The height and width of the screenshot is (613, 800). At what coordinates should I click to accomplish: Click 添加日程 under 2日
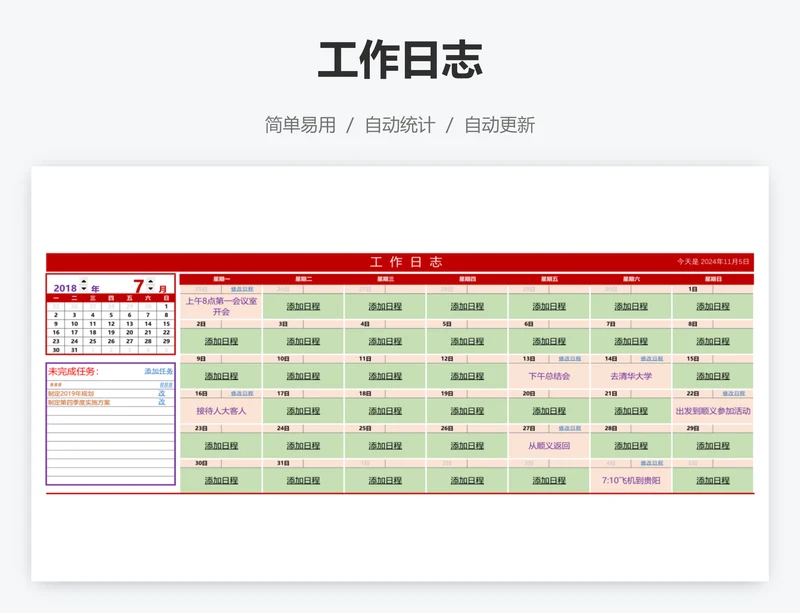(x=221, y=341)
